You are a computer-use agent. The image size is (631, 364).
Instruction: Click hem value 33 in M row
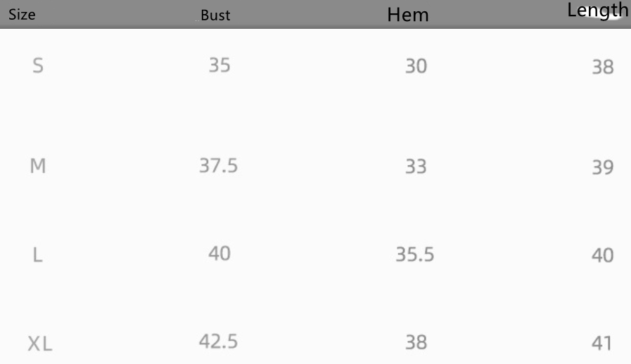tap(416, 167)
